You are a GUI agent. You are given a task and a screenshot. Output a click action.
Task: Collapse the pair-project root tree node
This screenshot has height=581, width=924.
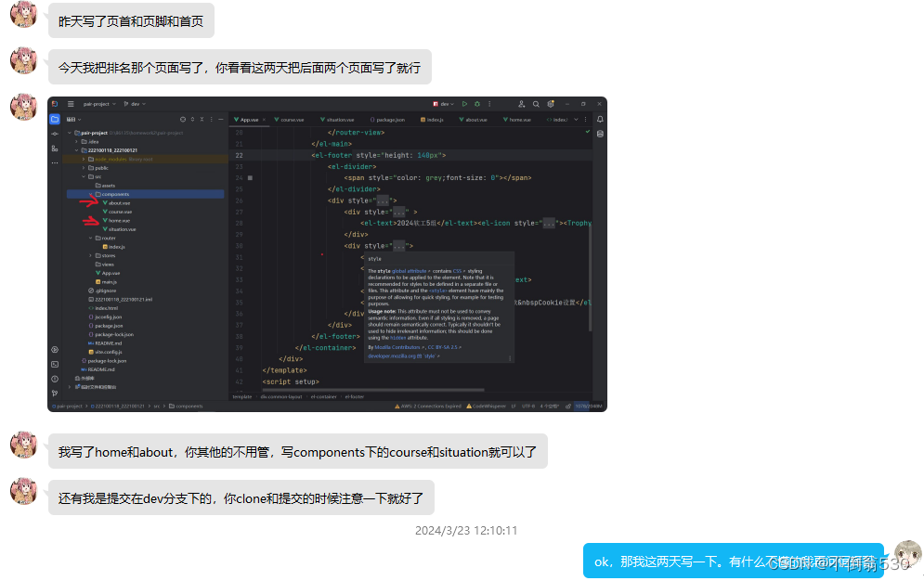(71, 133)
